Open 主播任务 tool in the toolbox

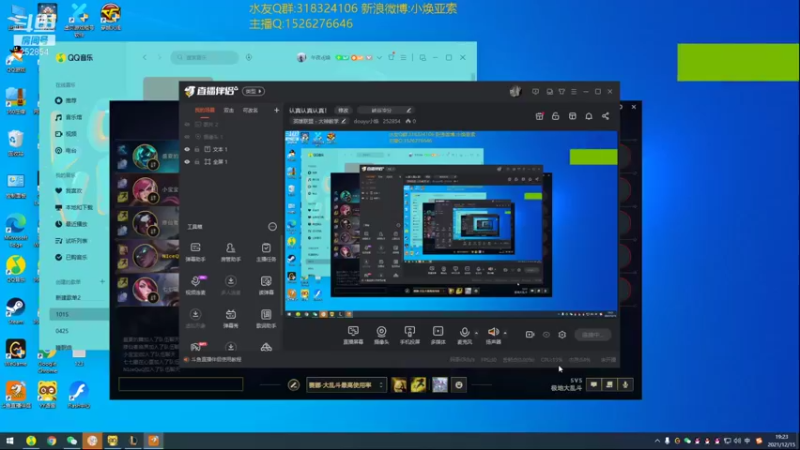pyautogui.click(x=266, y=252)
